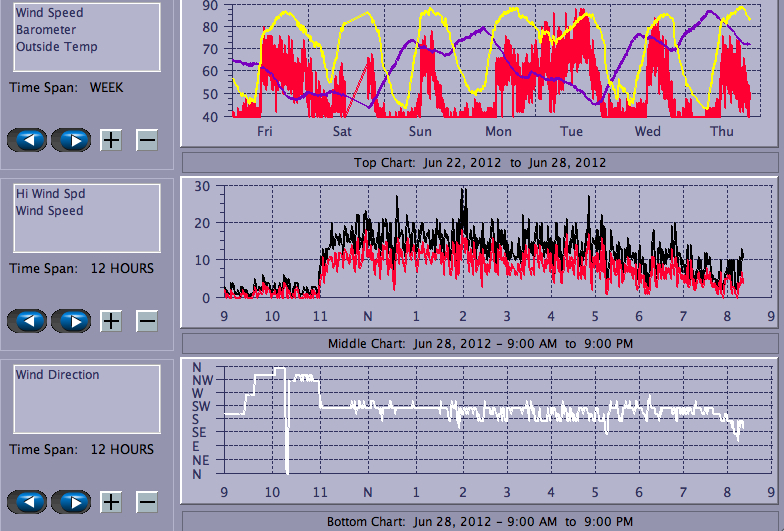
Task: Advance the middle wind speed chart forward
Action: [71, 321]
